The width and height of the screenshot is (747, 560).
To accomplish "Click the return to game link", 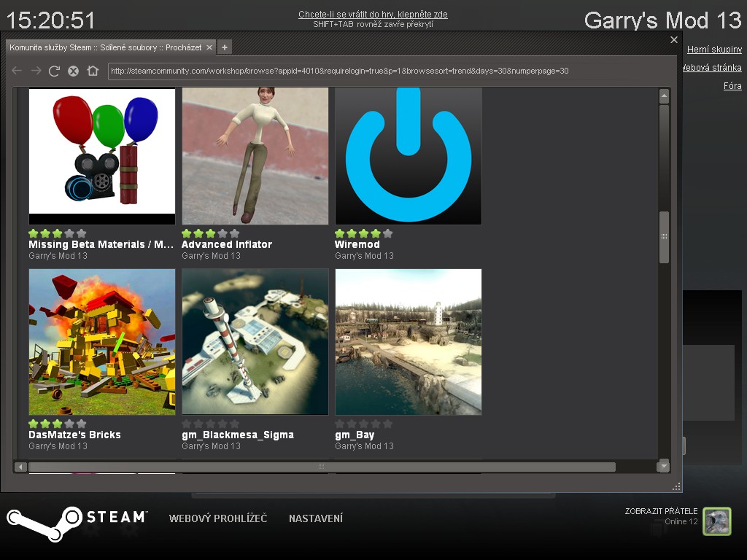I will [373, 15].
